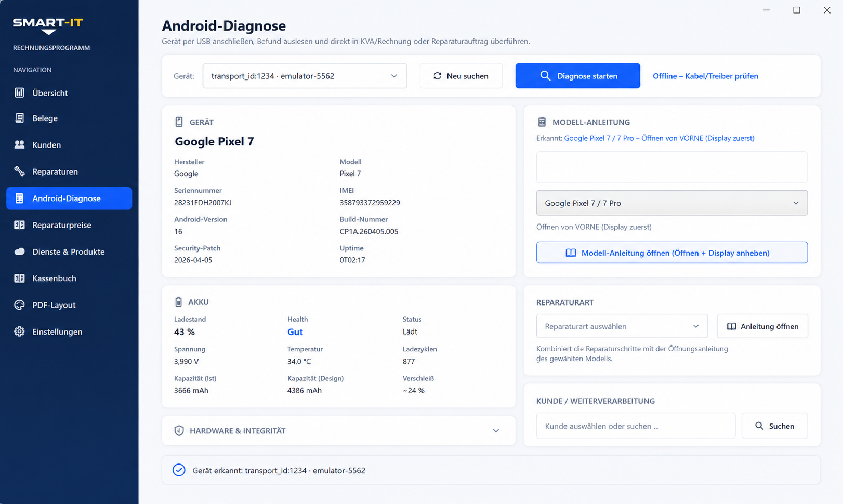
Task: Click the Kunde auswählen oder suchen field
Action: [636, 426]
